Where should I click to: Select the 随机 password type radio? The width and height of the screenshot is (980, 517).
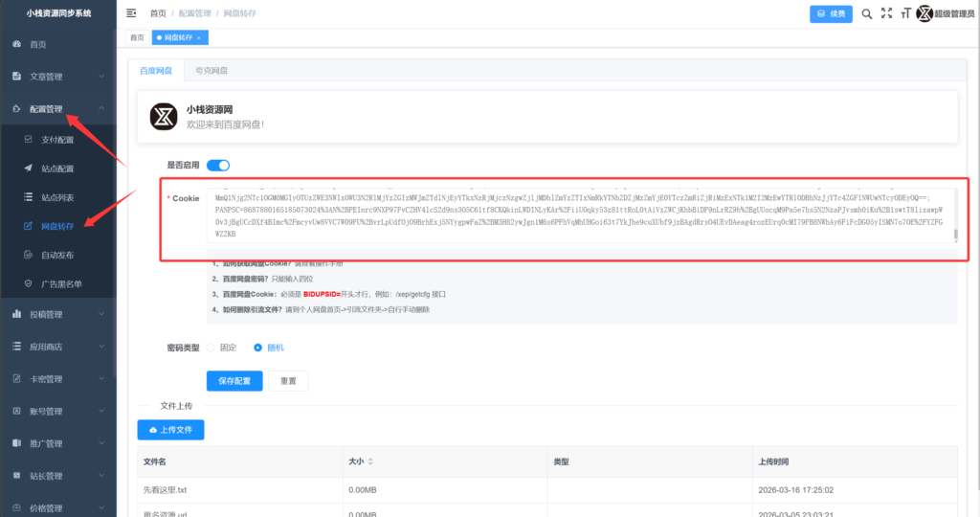click(257, 347)
